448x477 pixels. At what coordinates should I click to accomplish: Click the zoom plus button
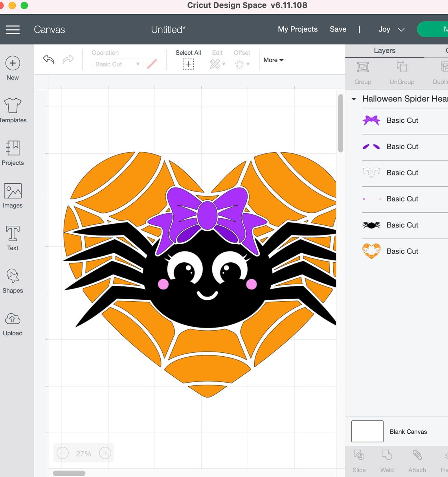105,453
